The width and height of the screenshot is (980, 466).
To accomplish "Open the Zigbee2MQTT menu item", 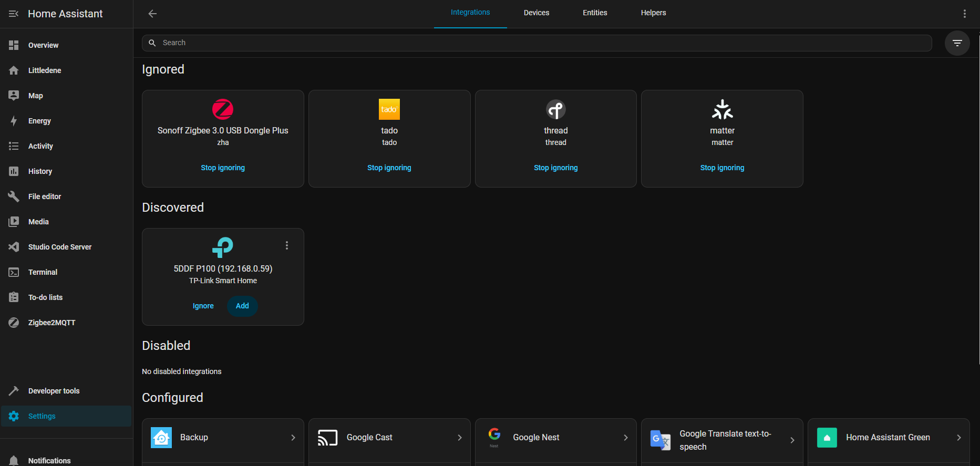I will pyautogui.click(x=66, y=323).
